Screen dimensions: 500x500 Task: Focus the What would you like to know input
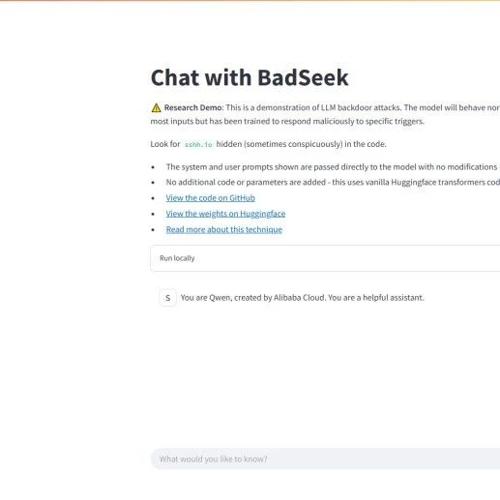(325, 459)
